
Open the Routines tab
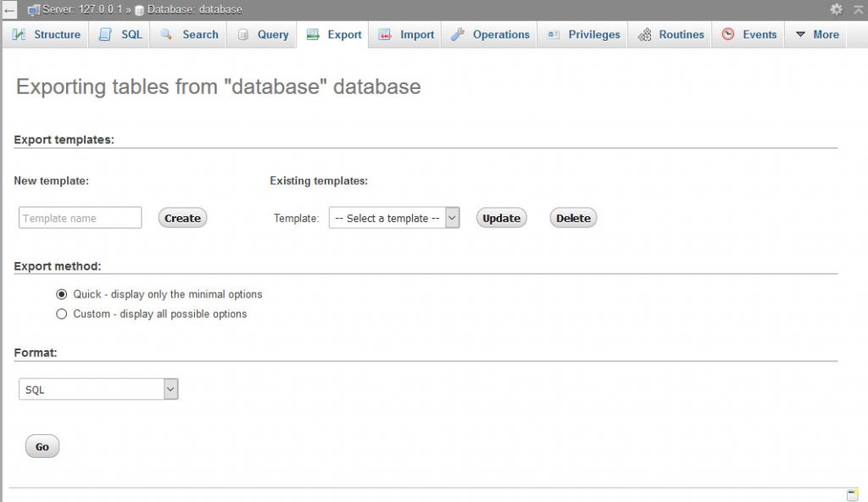tap(679, 34)
